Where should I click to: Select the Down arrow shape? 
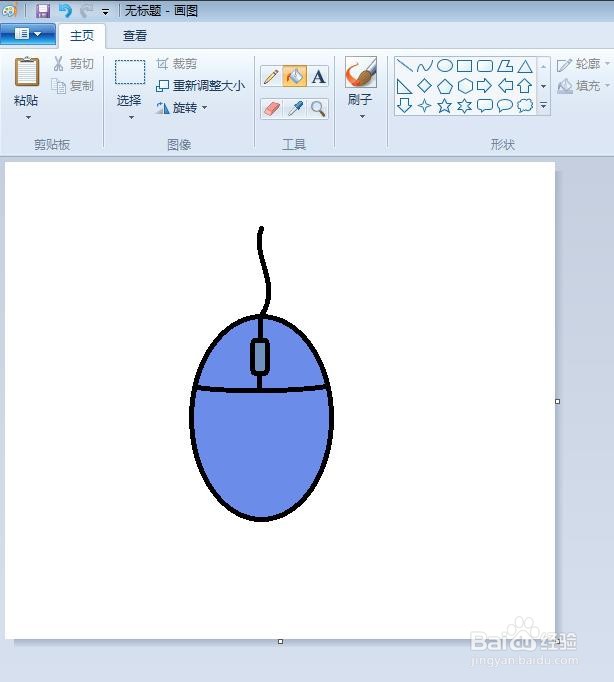(404, 105)
